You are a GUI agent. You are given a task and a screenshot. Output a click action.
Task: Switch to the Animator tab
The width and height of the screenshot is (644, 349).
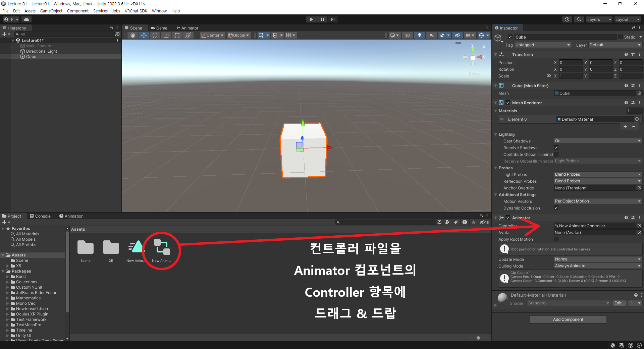coord(187,28)
